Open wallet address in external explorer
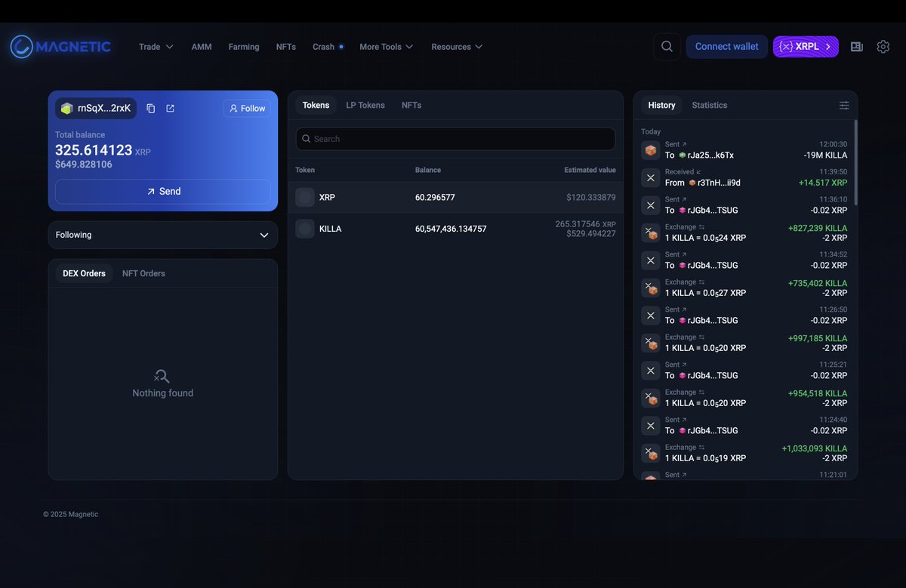Screen dimensions: 906x588 (170, 109)
